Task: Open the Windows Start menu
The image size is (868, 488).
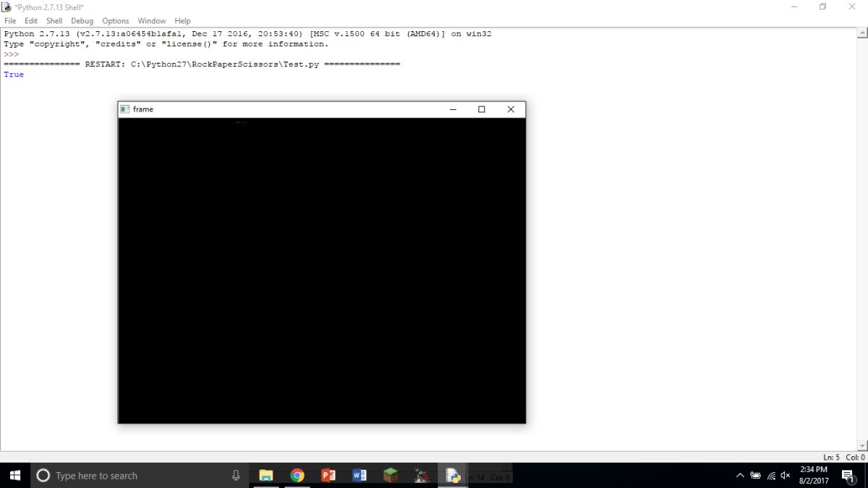Action: (x=15, y=476)
